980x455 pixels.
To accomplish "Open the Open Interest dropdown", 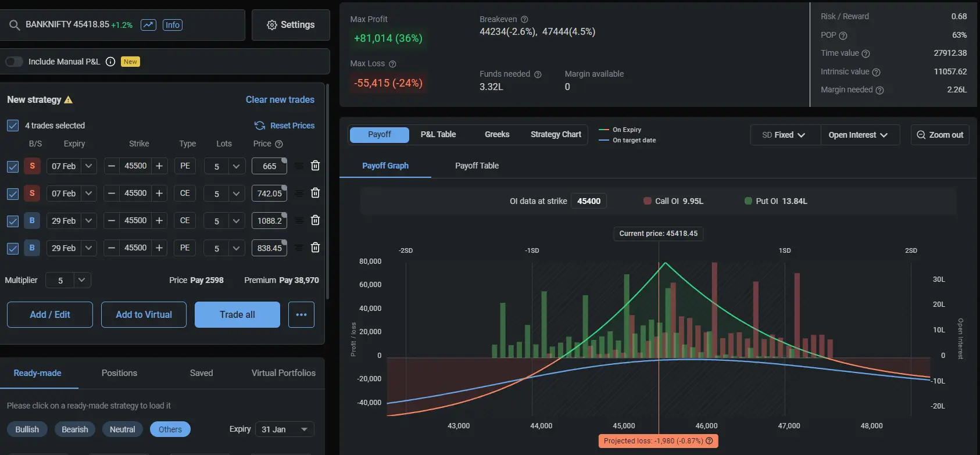I will point(859,135).
